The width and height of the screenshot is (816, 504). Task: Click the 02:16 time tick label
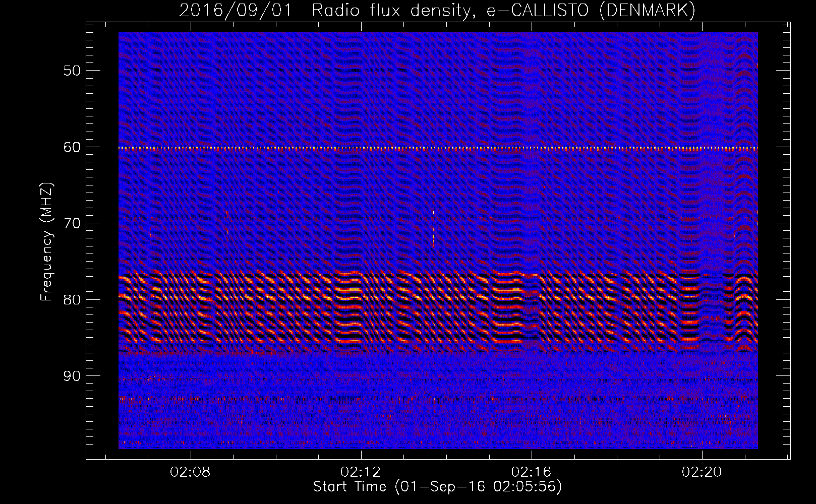(532, 472)
